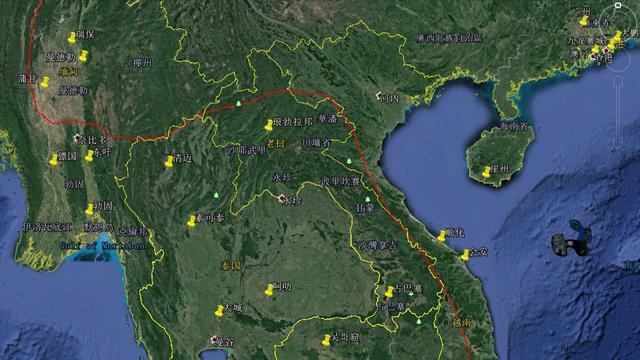Click the 吴哥窟 pushpin marker
This screenshot has height=360, width=640.
(326, 340)
